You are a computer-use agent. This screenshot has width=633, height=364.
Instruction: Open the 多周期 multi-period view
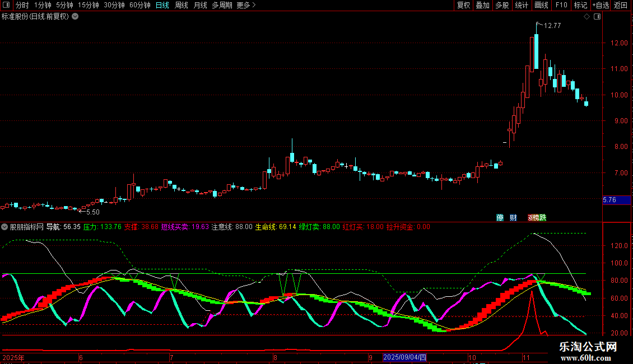click(x=222, y=5)
